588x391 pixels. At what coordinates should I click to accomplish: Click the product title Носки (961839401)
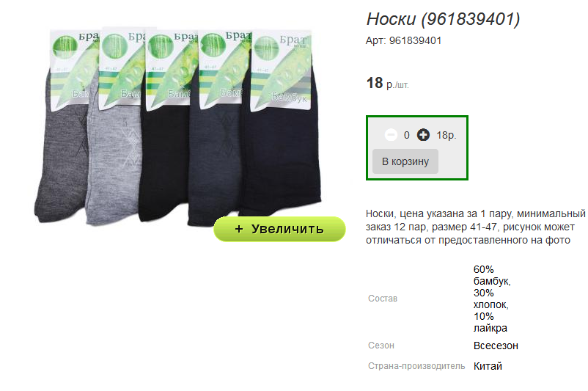(444, 19)
